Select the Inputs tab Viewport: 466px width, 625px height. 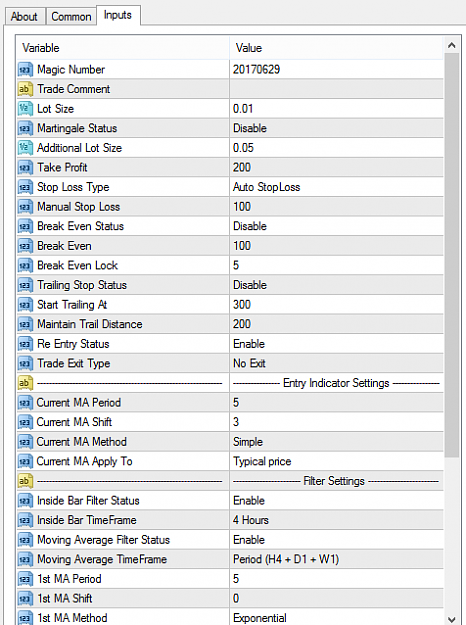118,15
